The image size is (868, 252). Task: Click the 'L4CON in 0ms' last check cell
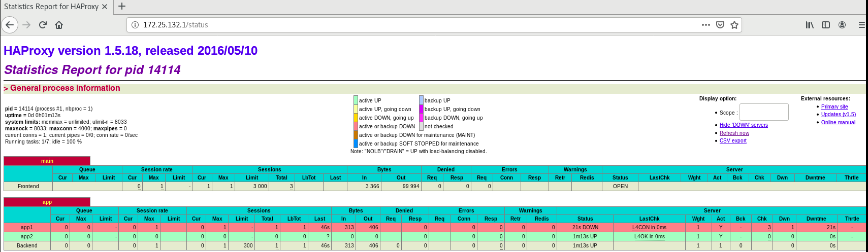click(x=649, y=227)
